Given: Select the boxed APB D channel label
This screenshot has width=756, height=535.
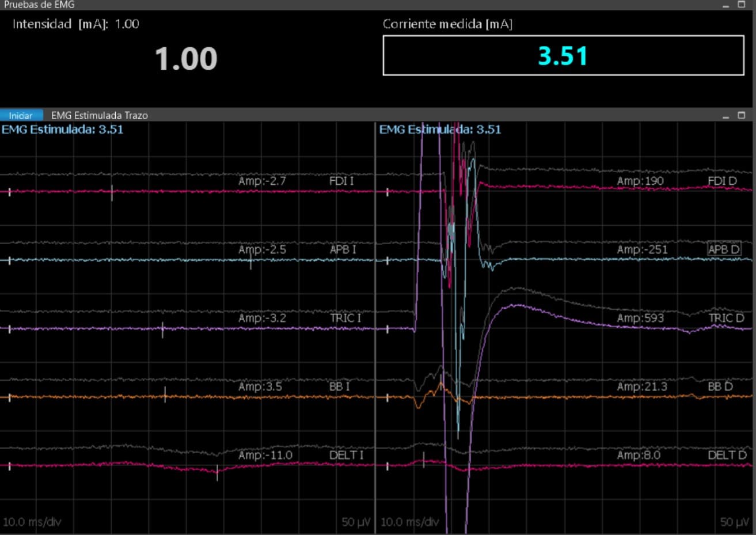Looking at the screenshot, I should tap(724, 249).
